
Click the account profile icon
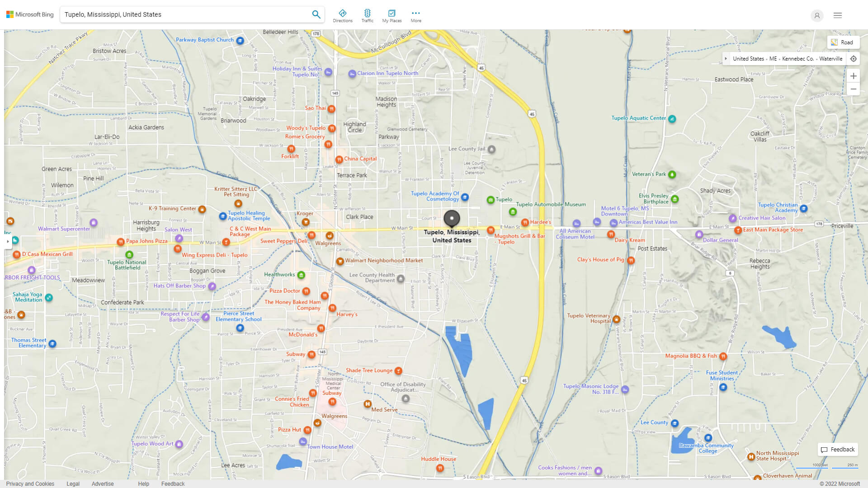coord(817,15)
